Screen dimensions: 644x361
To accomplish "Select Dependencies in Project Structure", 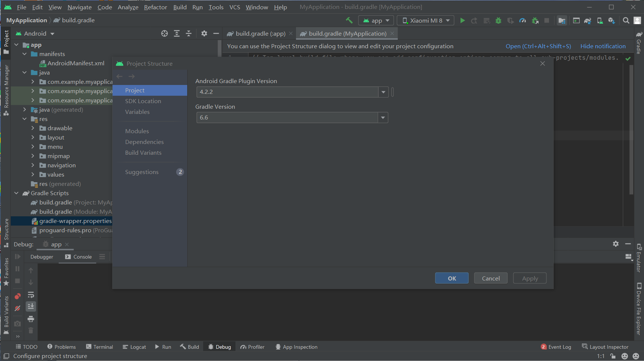I will click(144, 142).
